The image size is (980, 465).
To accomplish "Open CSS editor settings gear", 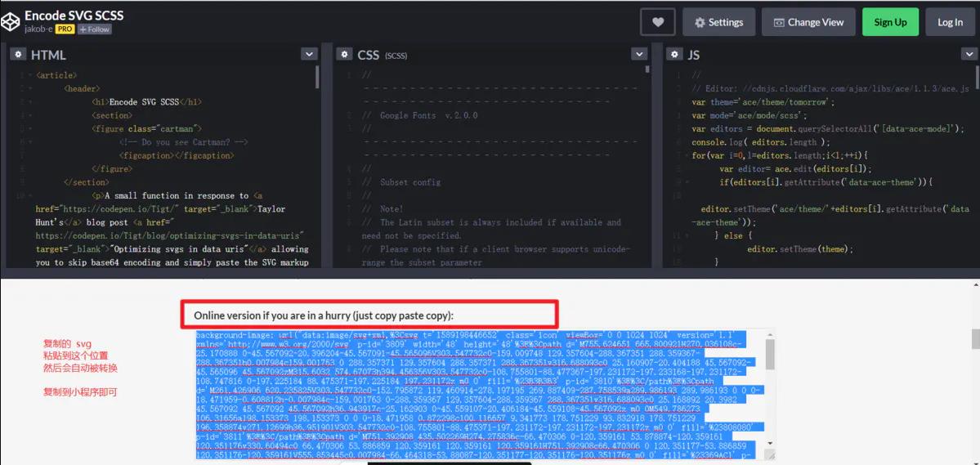I will point(344,55).
